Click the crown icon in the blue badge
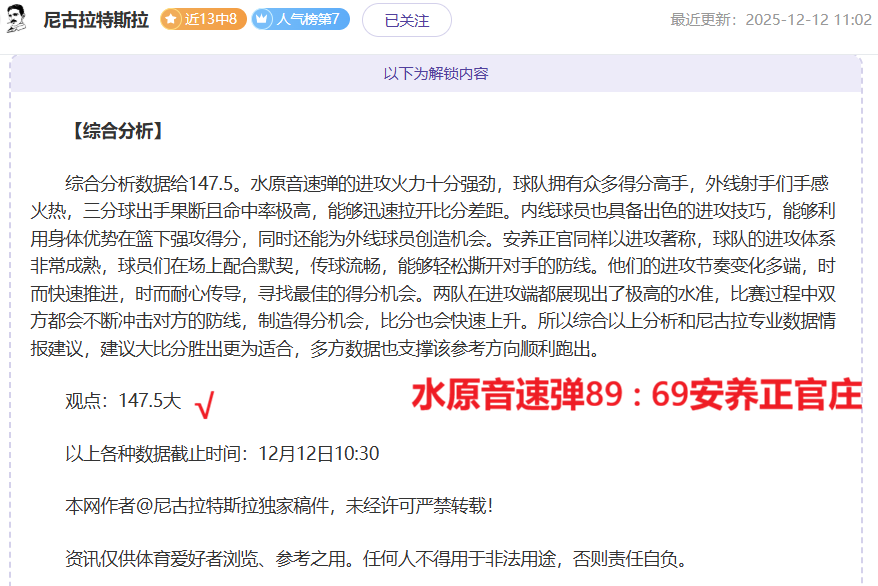 [x=263, y=19]
